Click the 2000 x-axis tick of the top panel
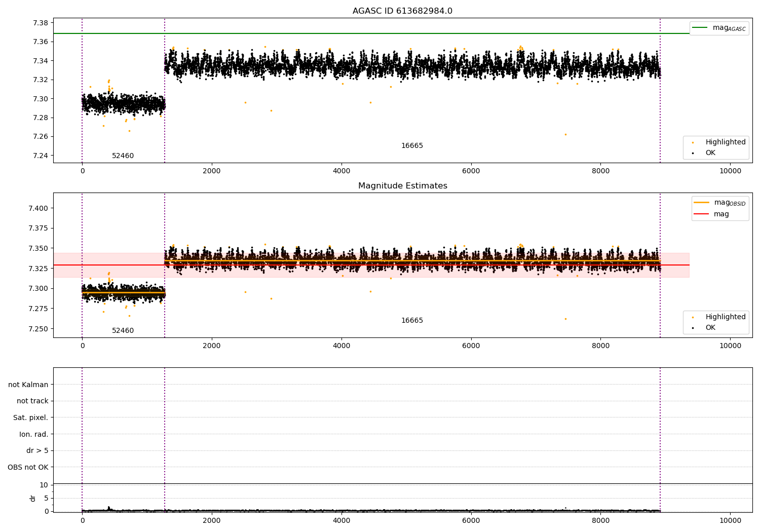Screen dimensions: 760x532 [x=212, y=171]
